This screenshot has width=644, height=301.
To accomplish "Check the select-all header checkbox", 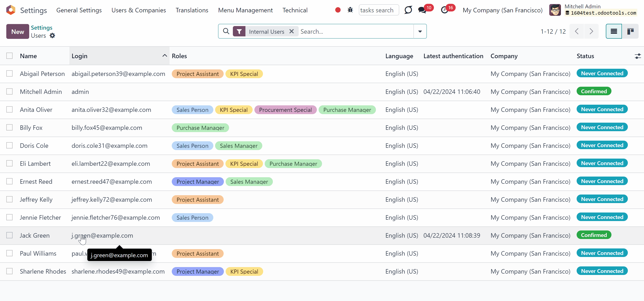I will (x=9, y=56).
